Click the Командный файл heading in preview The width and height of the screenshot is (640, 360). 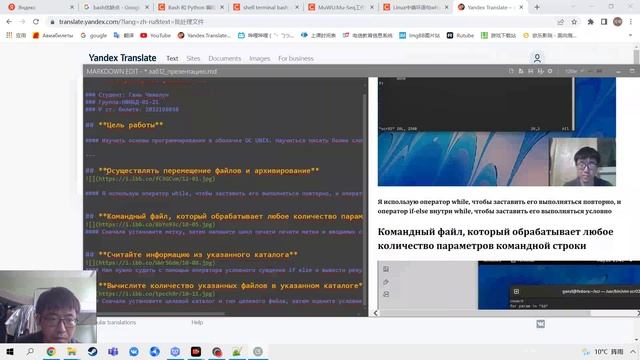[x=496, y=238]
